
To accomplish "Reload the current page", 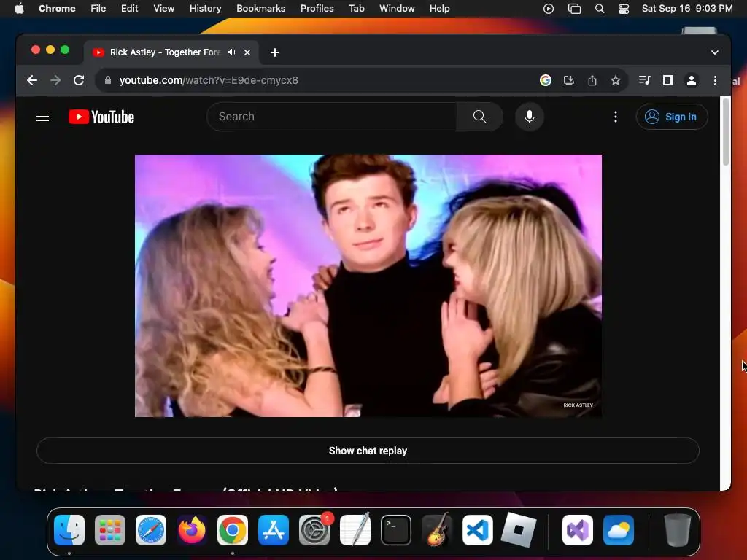I will [79, 80].
